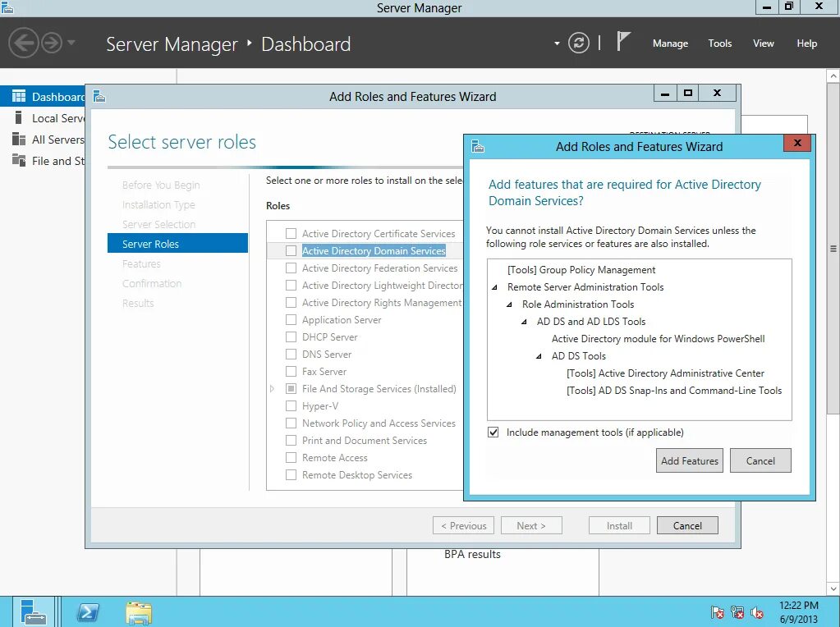This screenshot has height=627, width=840.
Task: Open dropdown arrow left of Refresh icon
Action: pos(557,43)
